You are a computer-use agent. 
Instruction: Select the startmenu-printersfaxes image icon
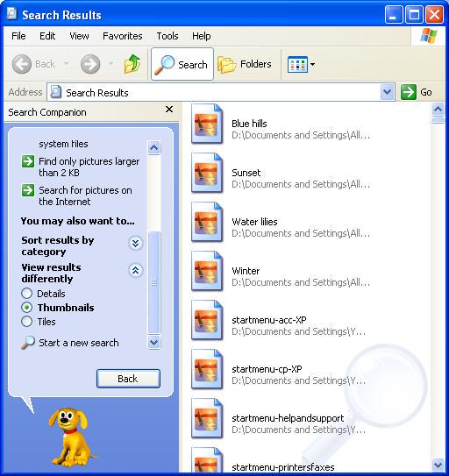[207, 460]
